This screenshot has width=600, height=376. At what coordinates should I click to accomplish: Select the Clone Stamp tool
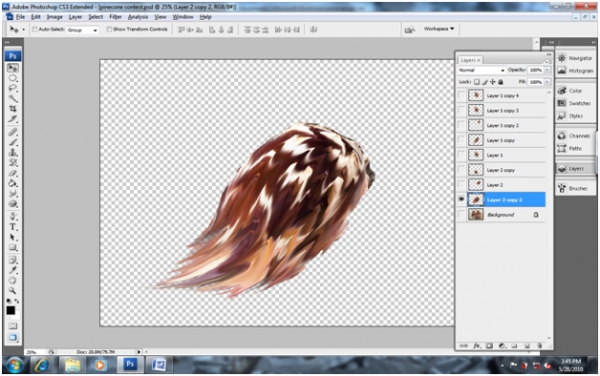pos(13,153)
